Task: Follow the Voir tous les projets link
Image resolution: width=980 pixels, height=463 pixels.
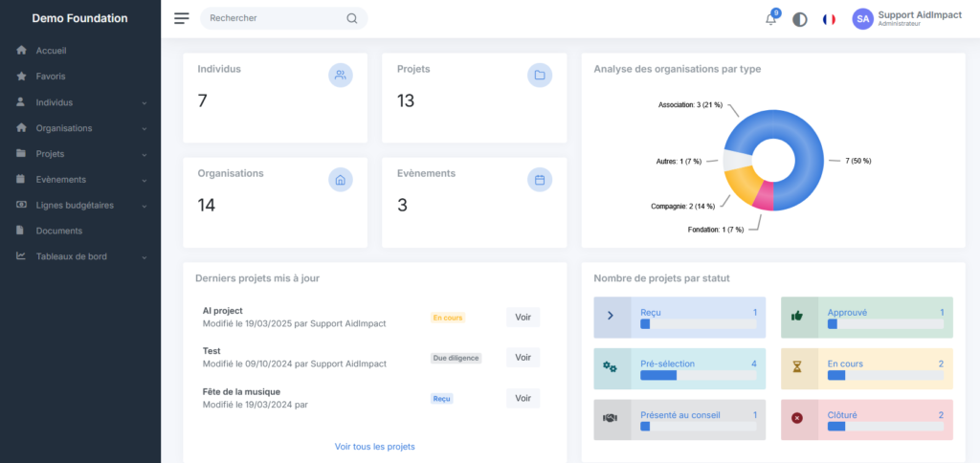Action: [374, 447]
